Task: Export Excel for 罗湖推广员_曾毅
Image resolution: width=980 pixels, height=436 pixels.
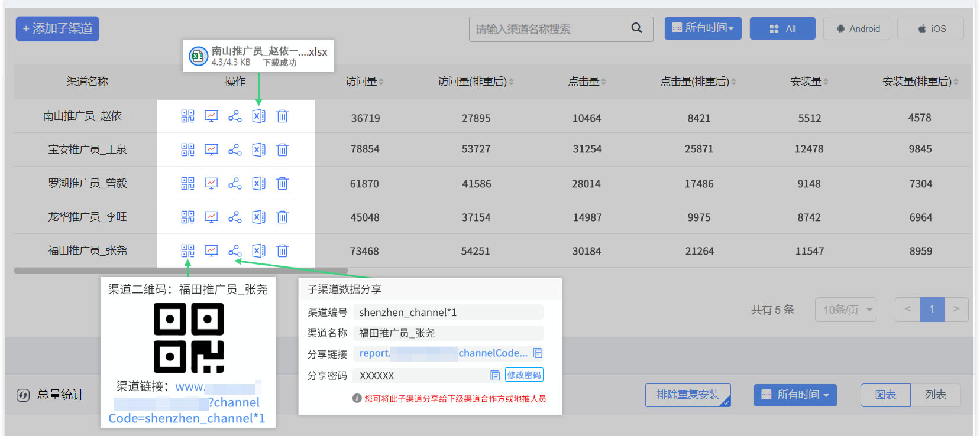Action: 258,184
